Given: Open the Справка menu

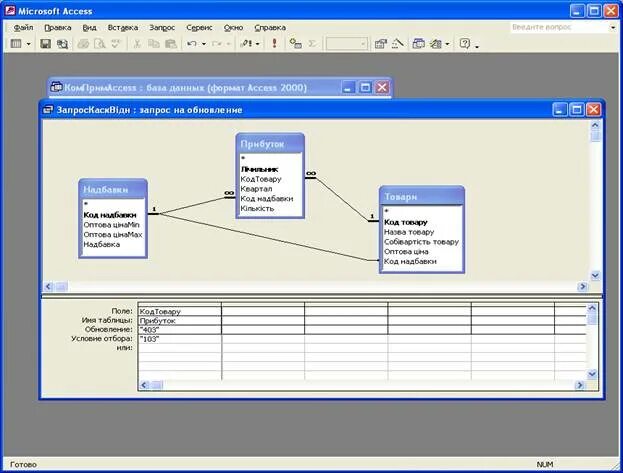Looking at the screenshot, I should (x=270, y=27).
